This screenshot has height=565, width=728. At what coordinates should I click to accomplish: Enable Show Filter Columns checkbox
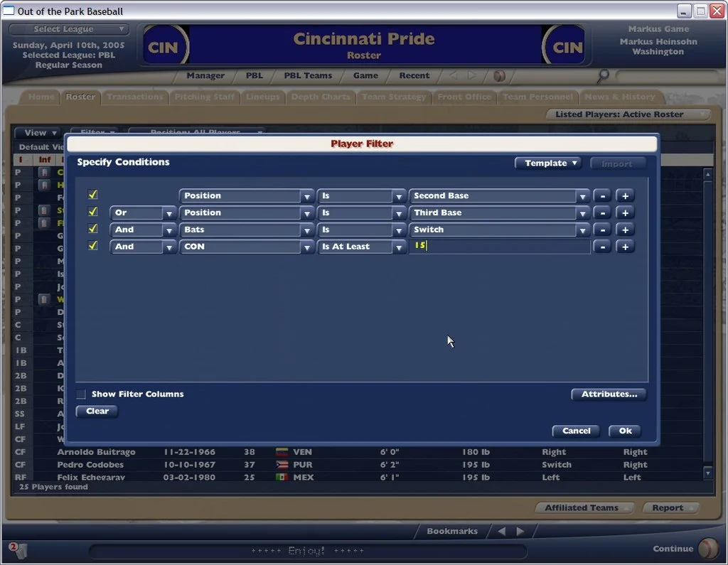click(x=81, y=394)
